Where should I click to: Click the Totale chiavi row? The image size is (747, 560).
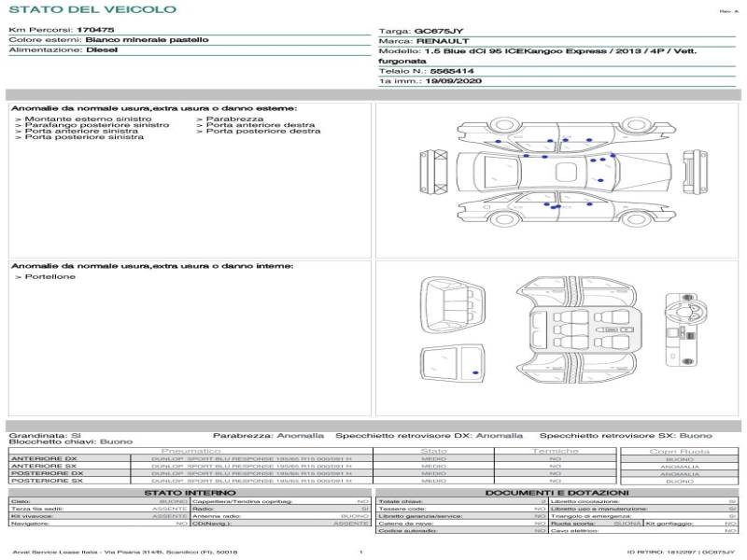click(461, 501)
